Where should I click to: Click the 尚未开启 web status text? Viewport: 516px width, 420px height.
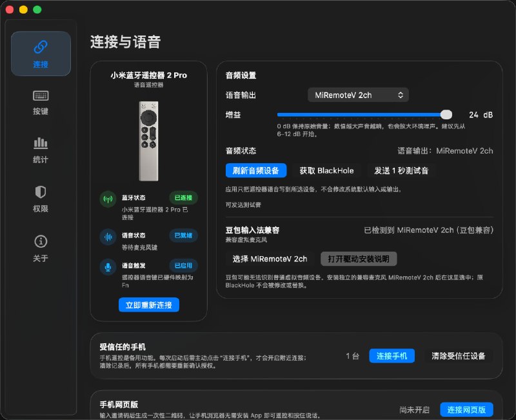414,410
